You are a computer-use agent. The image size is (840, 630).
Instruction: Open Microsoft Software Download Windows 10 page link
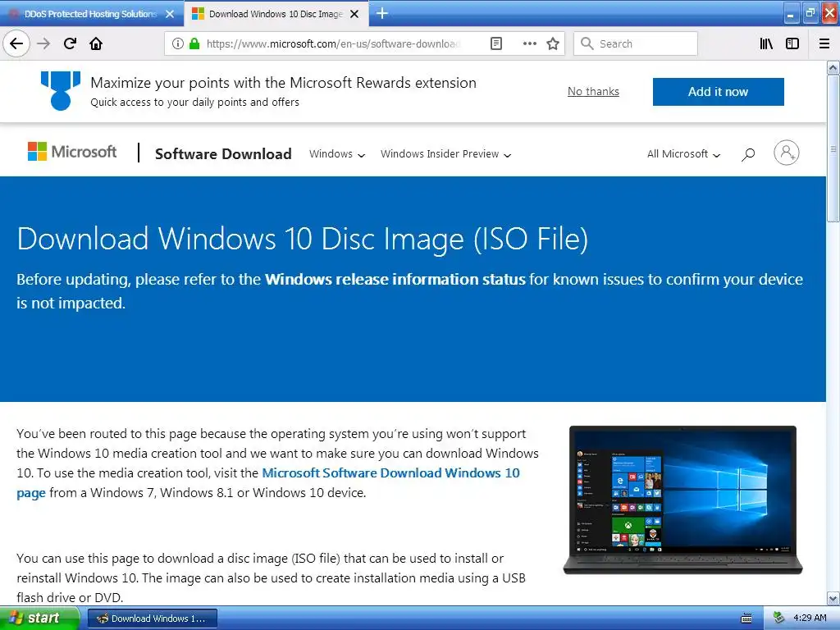point(390,473)
